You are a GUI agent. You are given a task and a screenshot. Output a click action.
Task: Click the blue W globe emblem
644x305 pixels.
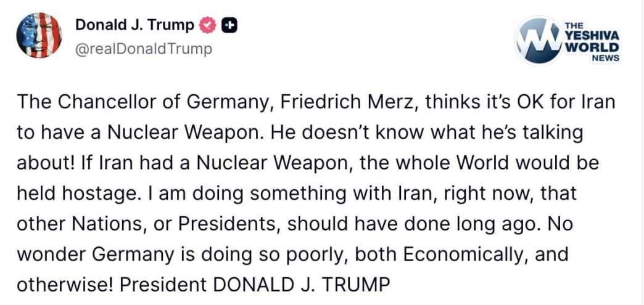pyautogui.click(x=537, y=41)
